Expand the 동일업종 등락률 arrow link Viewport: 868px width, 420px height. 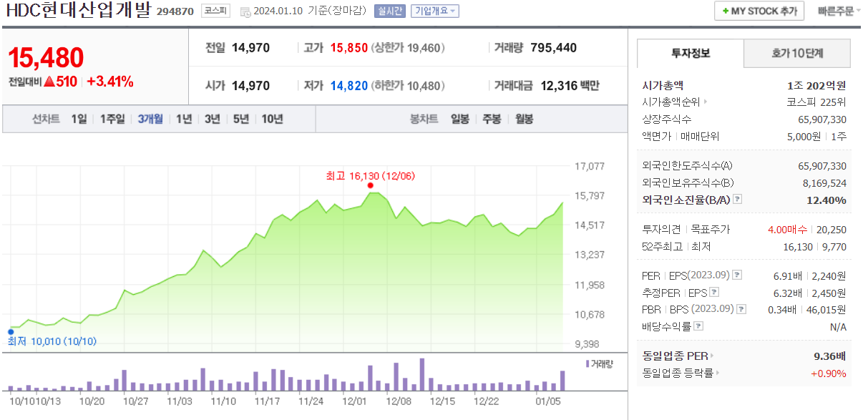pos(718,373)
